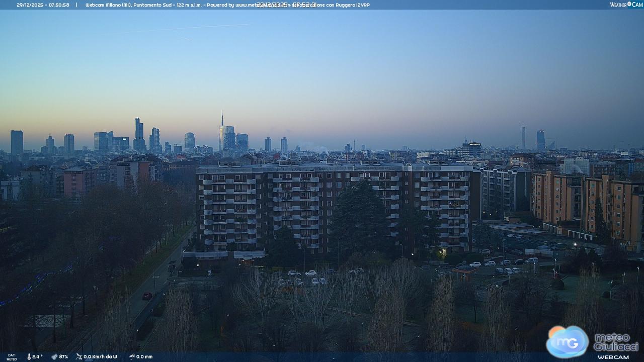Screen dimensions: 644x362
Task: Click the thermometer temperature icon
Action: click(x=29, y=356)
